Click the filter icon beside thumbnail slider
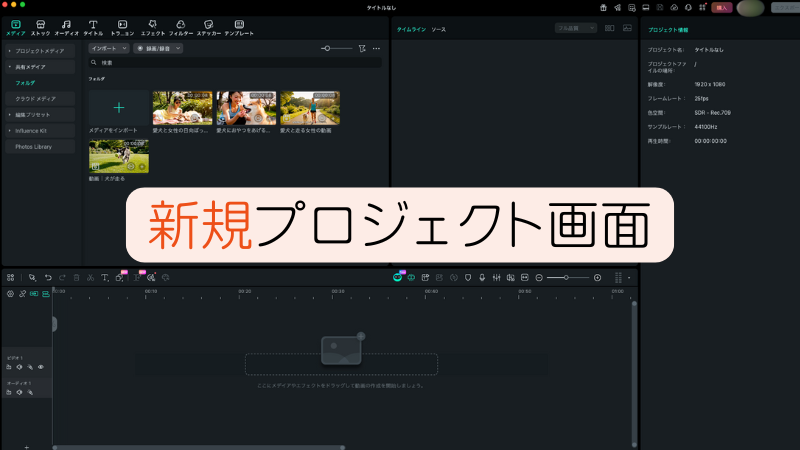This screenshot has width=800, height=450. pyautogui.click(x=362, y=48)
